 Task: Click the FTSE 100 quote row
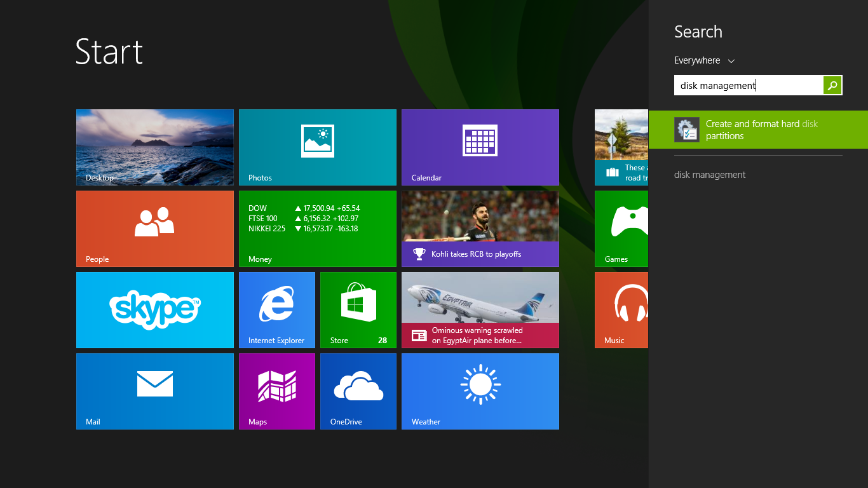(x=304, y=219)
